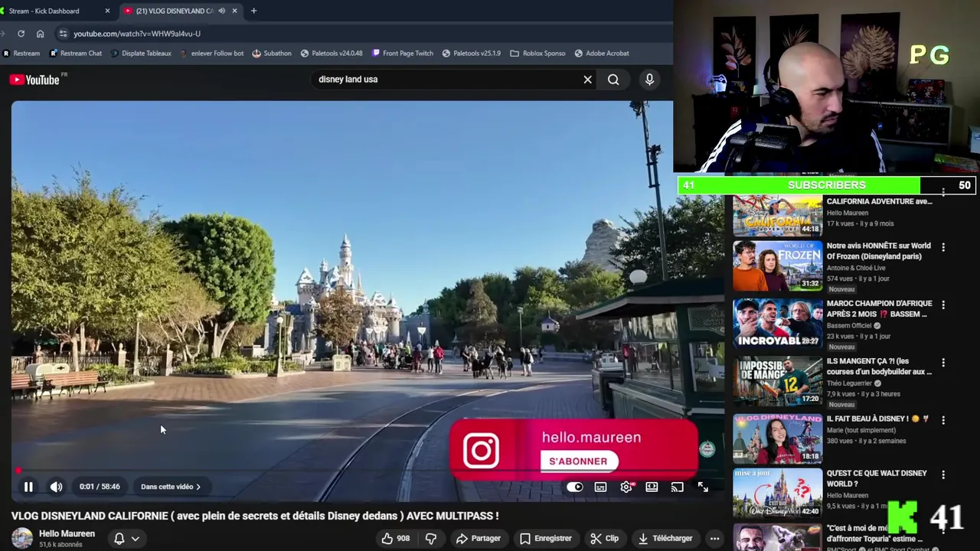Open the ILS MANGENT ÇA video thumbnail
This screenshot has width=980, height=551.
(x=777, y=381)
